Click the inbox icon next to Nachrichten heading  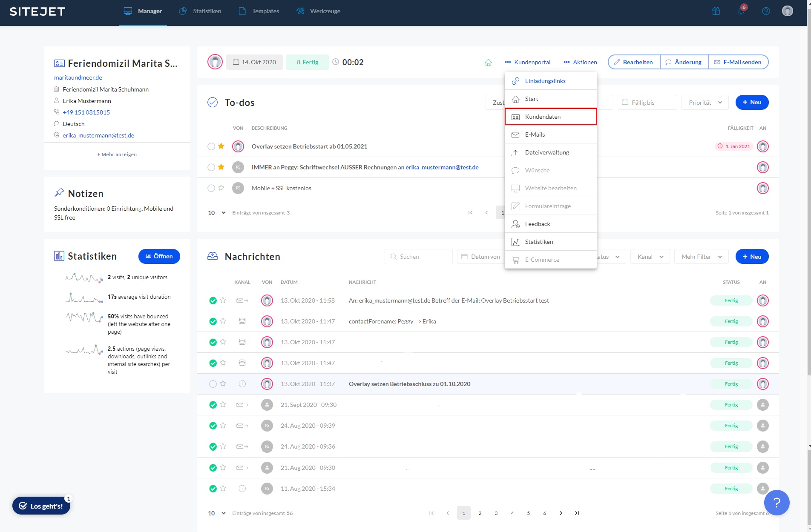(x=213, y=256)
